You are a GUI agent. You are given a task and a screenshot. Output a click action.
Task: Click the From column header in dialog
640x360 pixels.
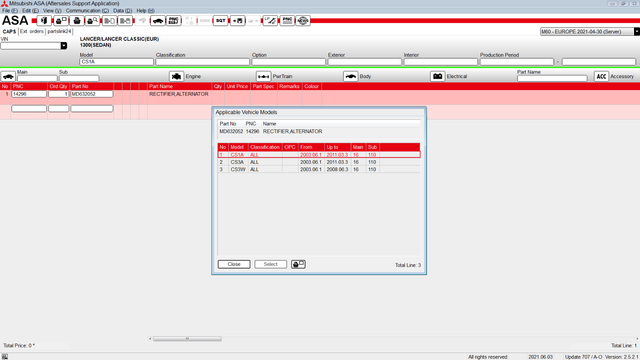click(x=311, y=147)
